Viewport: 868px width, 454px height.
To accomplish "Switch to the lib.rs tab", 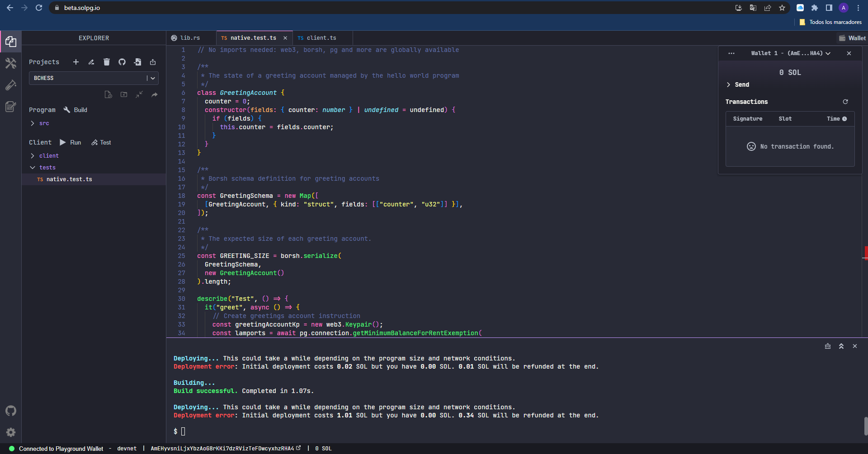I will (189, 37).
